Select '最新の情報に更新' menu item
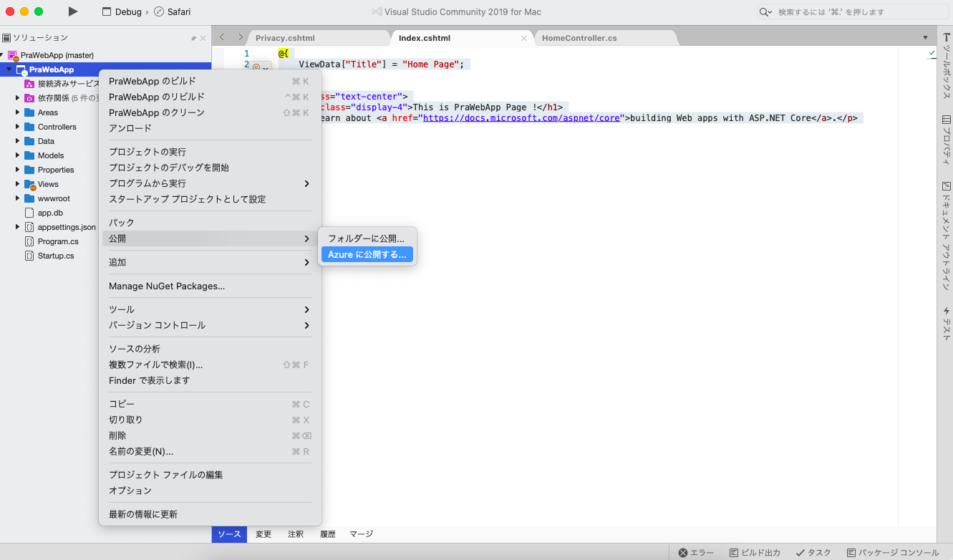Image resolution: width=953 pixels, height=560 pixels. (x=210, y=514)
